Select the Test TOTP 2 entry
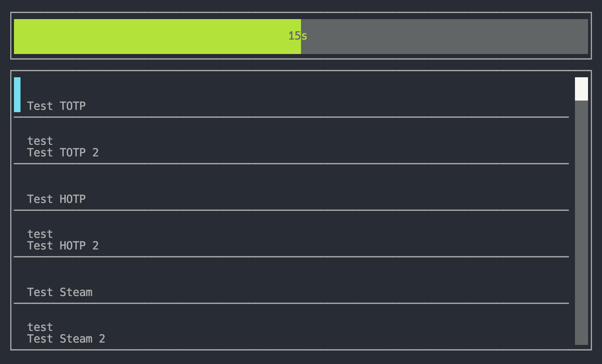The width and height of the screenshot is (602, 364). (63, 153)
